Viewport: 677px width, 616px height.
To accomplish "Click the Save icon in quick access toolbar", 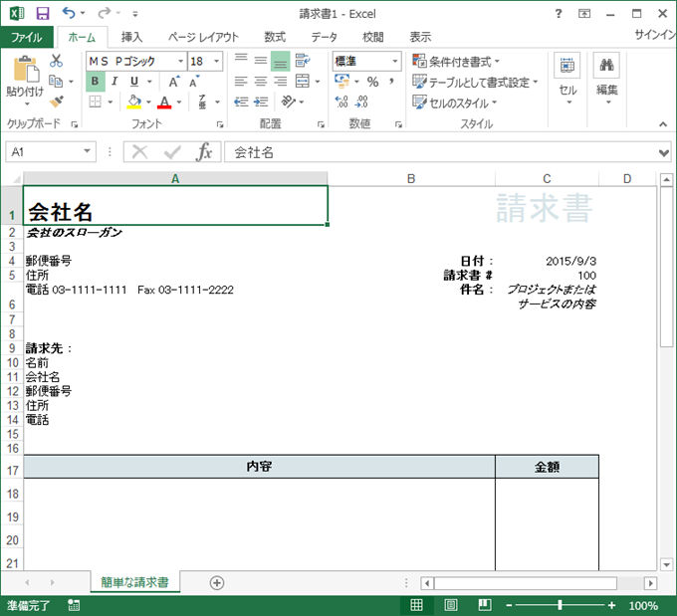I will (x=42, y=14).
